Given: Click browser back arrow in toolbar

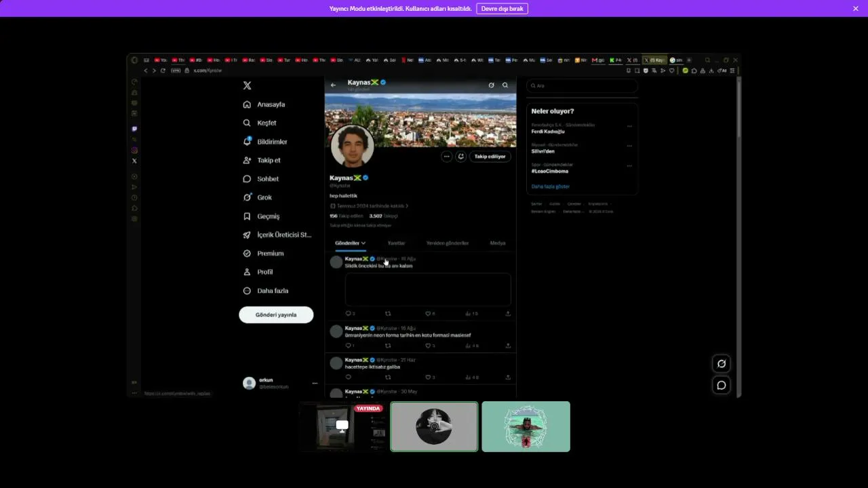Looking at the screenshot, I should (145, 70).
